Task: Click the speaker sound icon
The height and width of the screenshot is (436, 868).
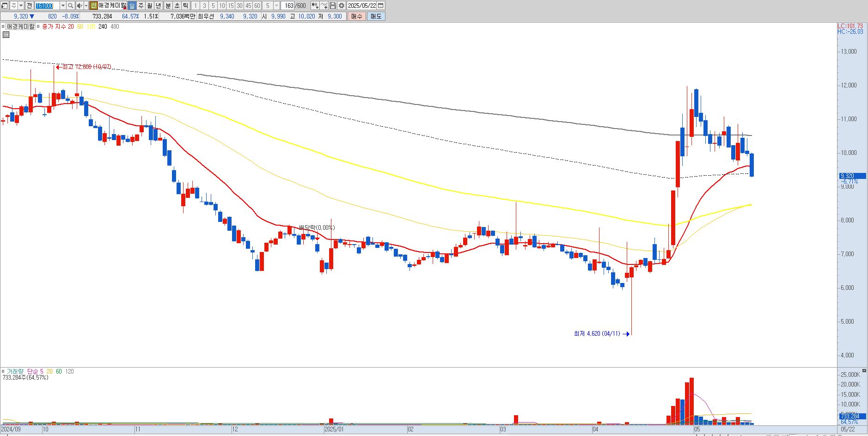Action: [x=79, y=6]
